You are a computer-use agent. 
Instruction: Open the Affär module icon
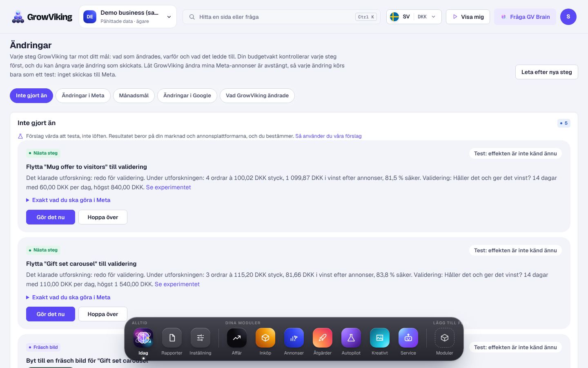(x=237, y=338)
